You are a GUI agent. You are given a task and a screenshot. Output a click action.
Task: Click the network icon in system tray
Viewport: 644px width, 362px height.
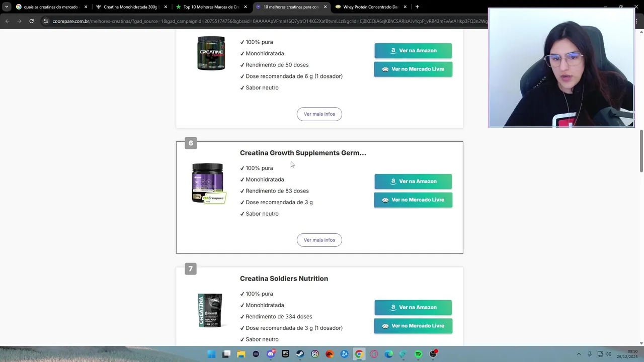tap(600, 354)
